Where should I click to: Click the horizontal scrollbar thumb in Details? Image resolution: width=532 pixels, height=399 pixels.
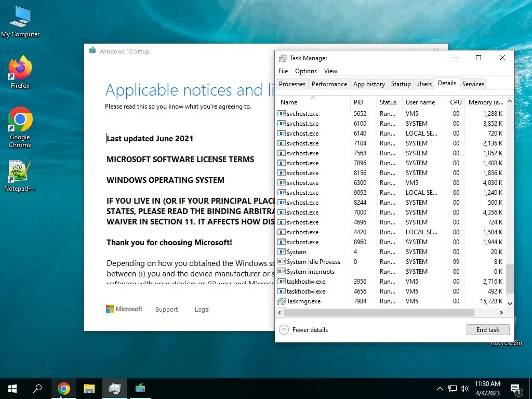coord(378,312)
